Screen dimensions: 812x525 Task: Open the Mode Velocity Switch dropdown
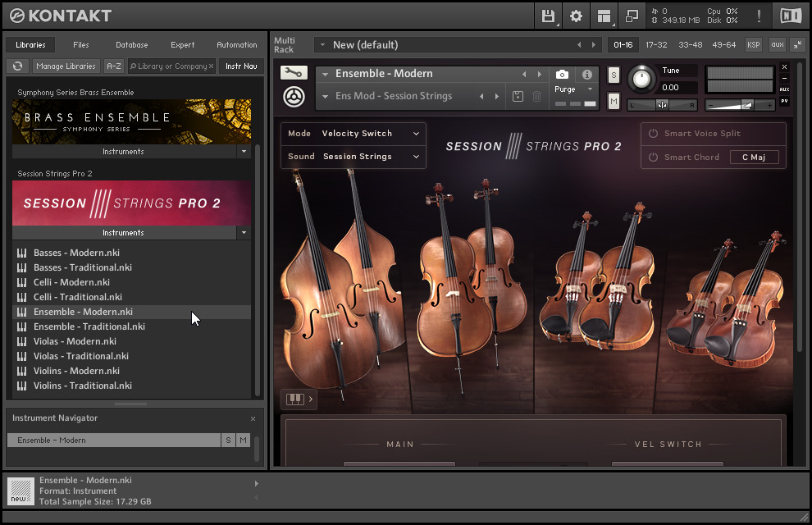point(354,134)
